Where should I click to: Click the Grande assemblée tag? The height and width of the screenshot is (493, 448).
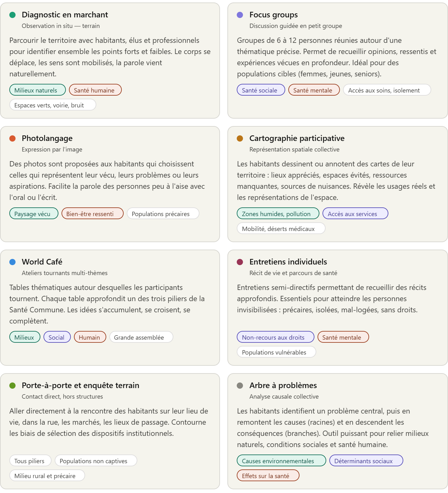141,337
